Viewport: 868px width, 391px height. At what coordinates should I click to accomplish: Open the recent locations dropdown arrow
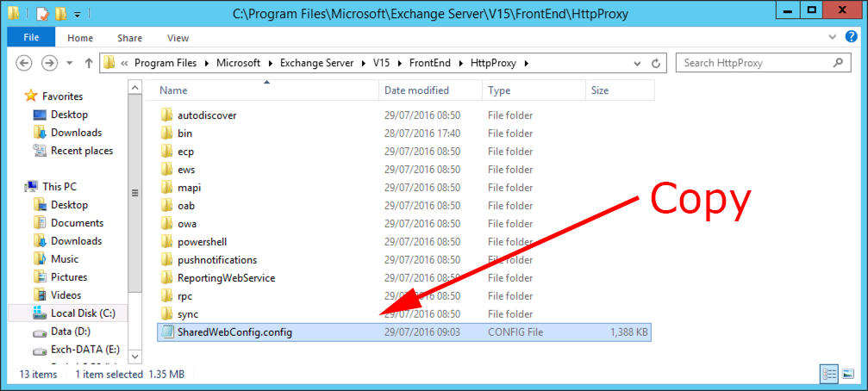[70, 63]
